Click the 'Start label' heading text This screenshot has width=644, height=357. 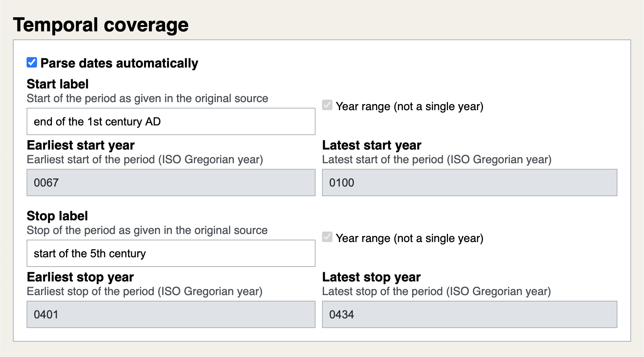58,84
